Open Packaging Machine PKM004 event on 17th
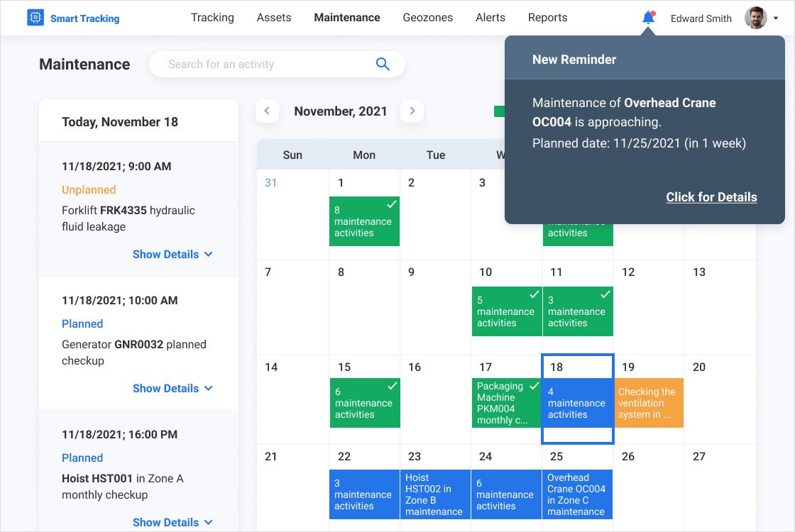 click(506, 403)
